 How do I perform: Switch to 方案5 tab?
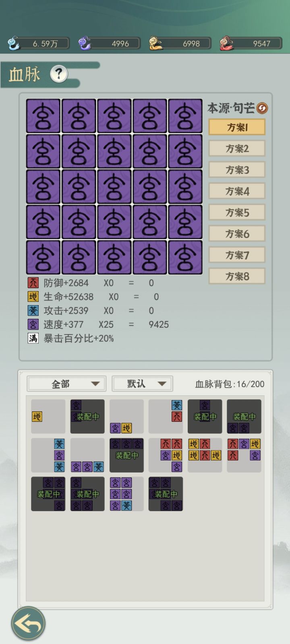(x=237, y=213)
